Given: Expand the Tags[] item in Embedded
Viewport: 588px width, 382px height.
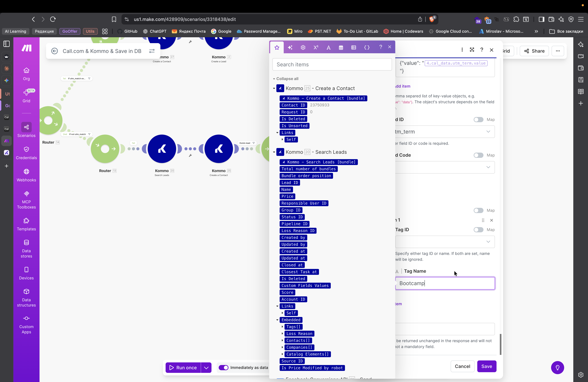Looking at the screenshot, I should pos(282,327).
